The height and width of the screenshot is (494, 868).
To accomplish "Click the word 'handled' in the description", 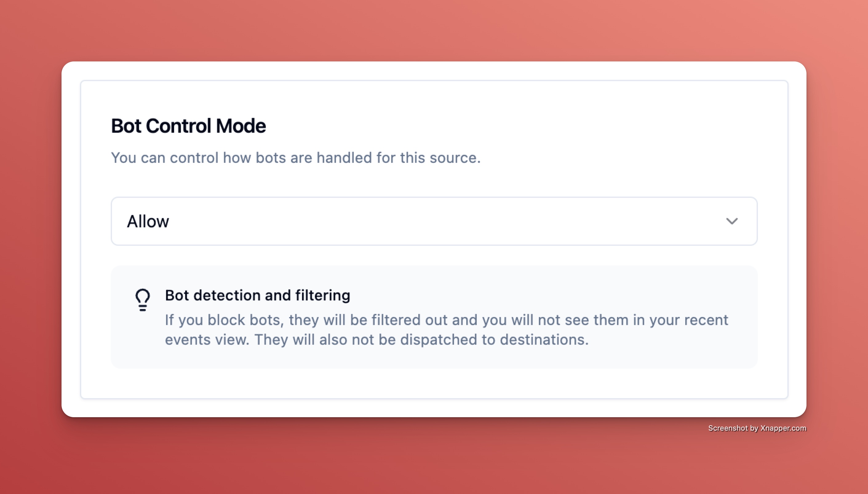I will (344, 158).
